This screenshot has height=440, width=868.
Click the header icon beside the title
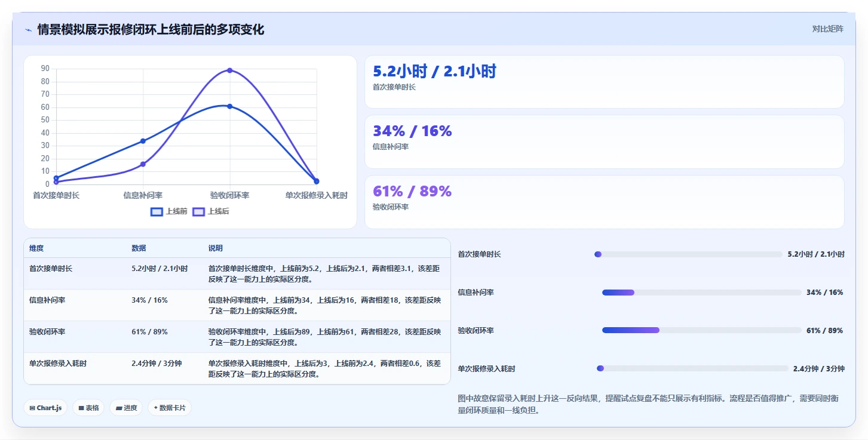28,30
